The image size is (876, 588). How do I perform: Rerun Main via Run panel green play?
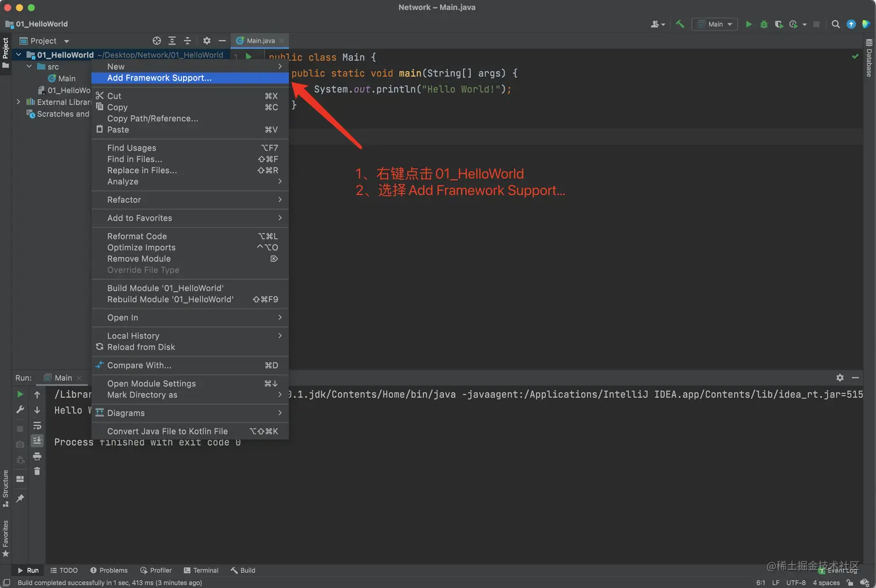(20, 395)
